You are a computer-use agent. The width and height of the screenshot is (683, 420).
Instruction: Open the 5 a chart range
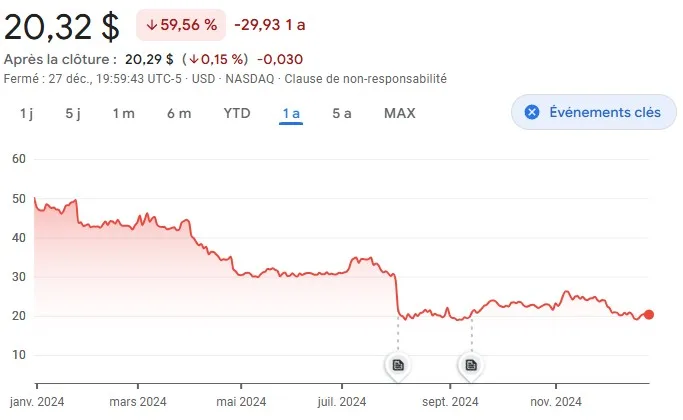342,113
